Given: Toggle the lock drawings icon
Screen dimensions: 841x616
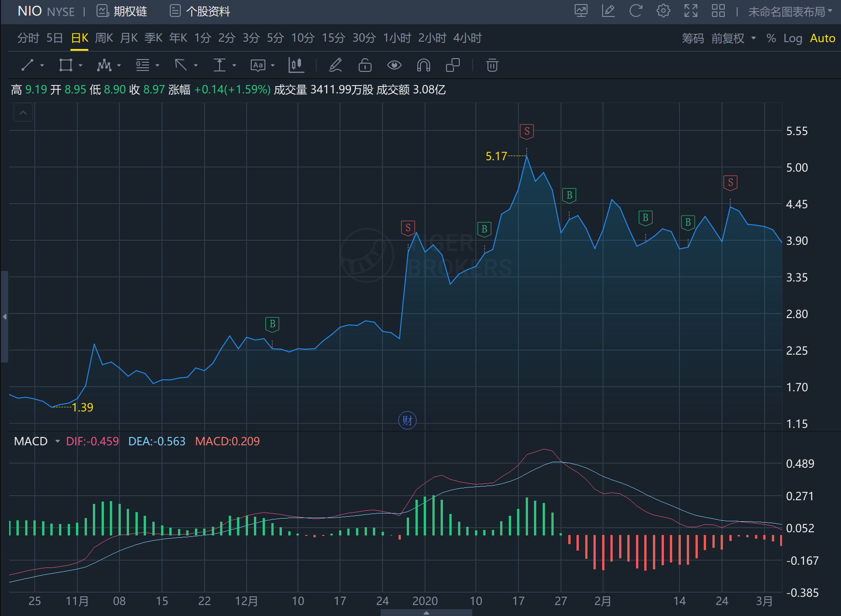Looking at the screenshot, I should click(x=365, y=65).
